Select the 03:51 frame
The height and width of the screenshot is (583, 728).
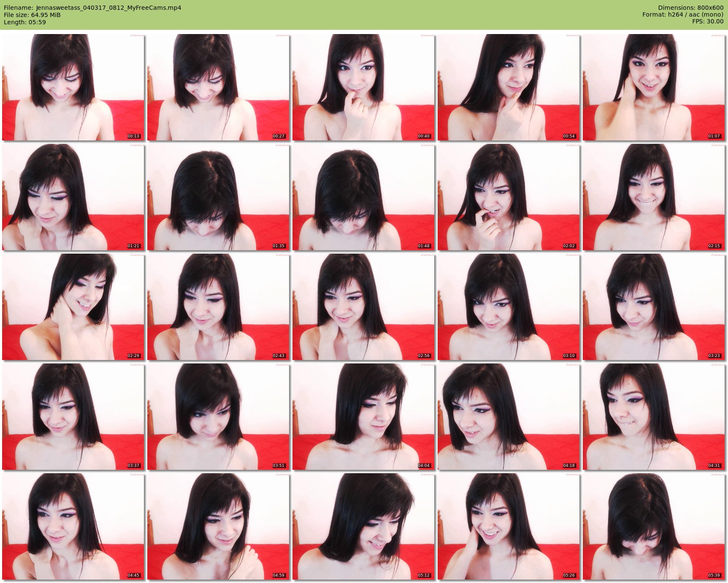[218, 417]
